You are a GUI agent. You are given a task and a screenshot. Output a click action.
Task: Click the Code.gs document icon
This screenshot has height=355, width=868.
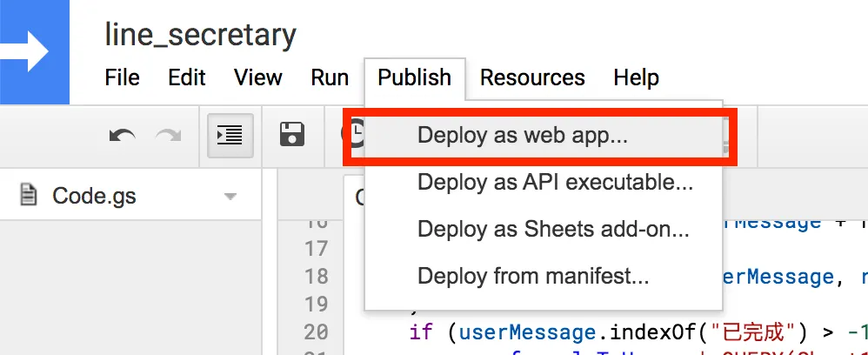tap(28, 195)
